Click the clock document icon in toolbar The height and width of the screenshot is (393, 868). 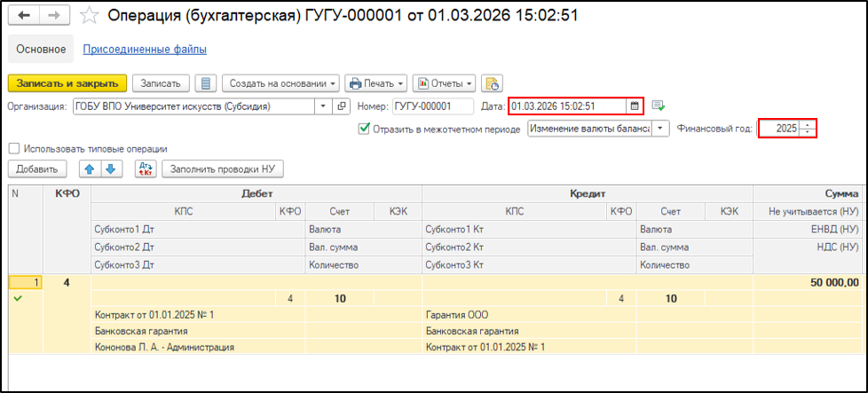point(492,83)
